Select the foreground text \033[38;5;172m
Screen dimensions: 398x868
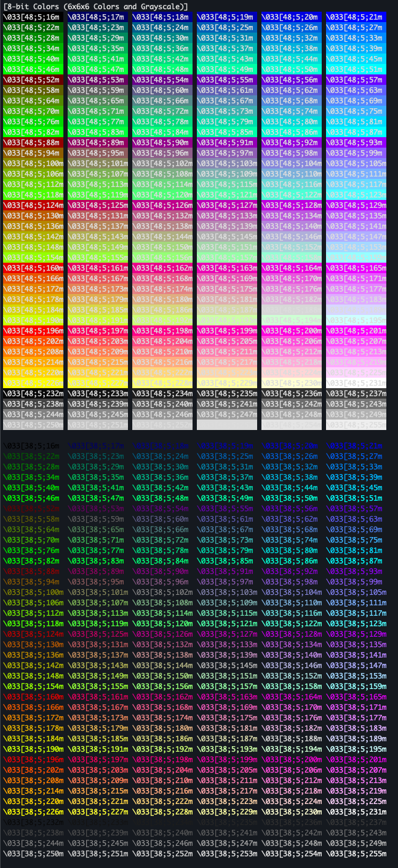point(33,718)
